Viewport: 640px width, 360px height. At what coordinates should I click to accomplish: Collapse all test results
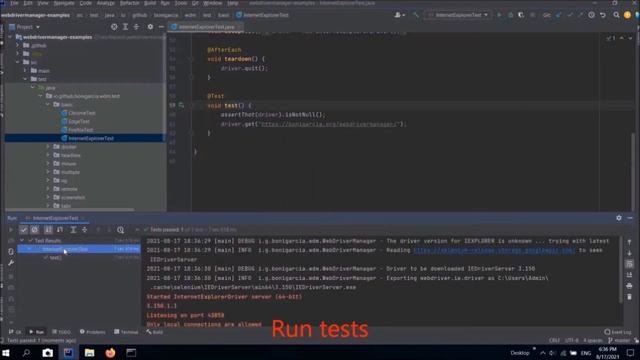pyautogui.click(x=84, y=230)
